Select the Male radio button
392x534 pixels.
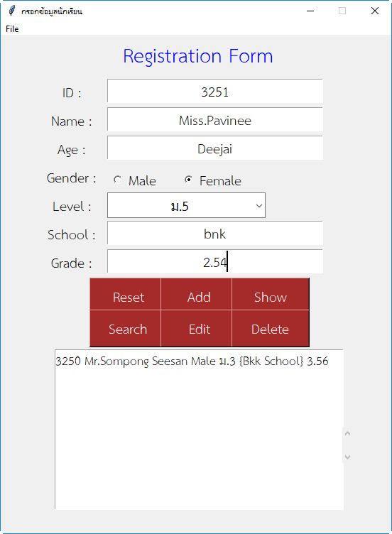pyautogui.click(x=117, y=180)
